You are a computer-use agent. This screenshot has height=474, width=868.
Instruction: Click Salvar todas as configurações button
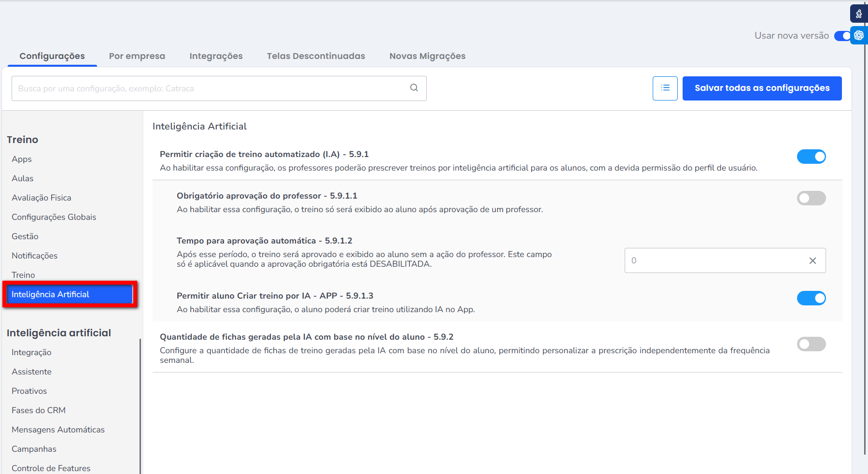[x=762, y=88]
